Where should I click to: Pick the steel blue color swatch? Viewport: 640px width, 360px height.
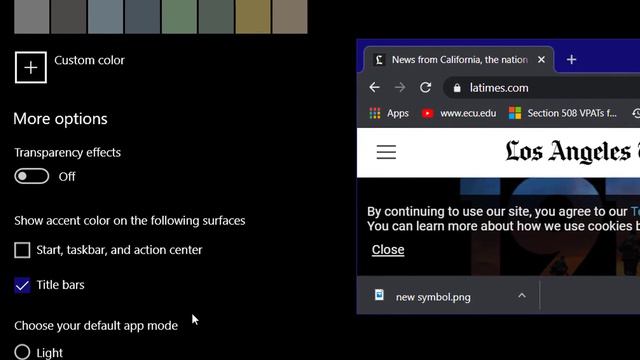coord(105,16)
